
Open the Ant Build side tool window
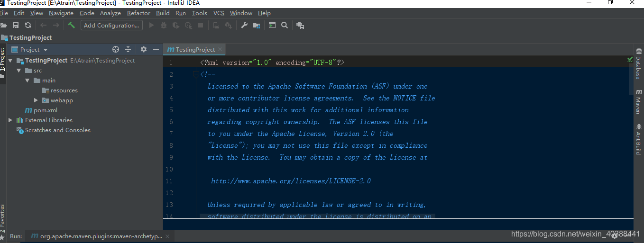pos(638,139)
